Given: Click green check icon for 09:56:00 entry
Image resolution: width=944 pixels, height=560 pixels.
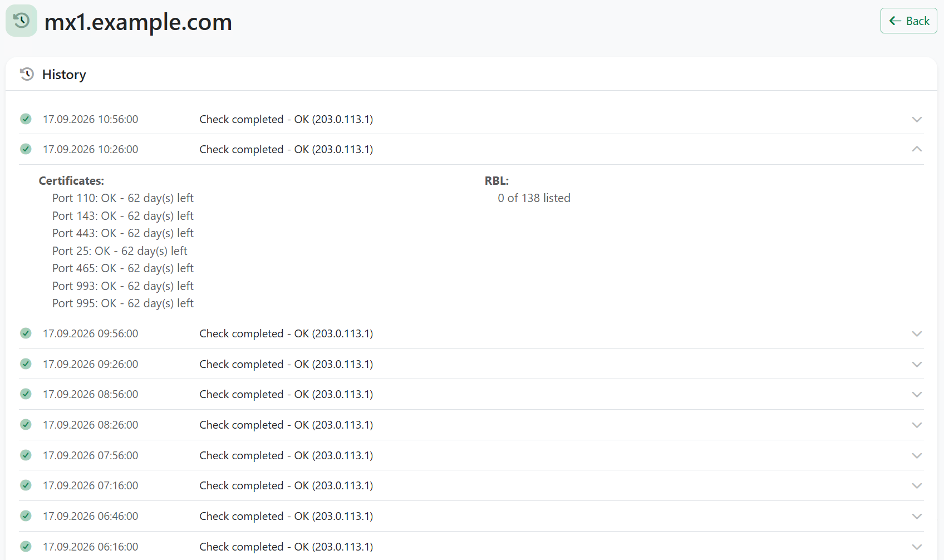Looking at the screenshot, I should pyautogui.click(x=26, y=333).
